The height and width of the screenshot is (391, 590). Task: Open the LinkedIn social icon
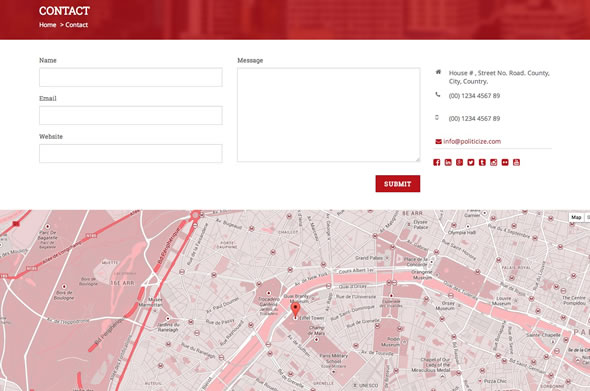[x=448, y=162]
